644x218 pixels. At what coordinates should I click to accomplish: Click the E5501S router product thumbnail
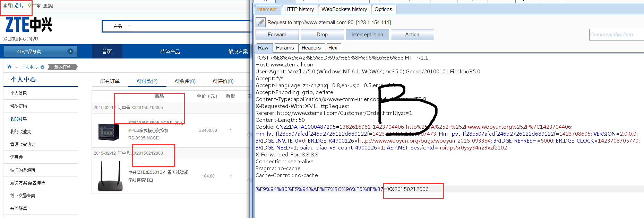pyautogui.click(x=110, y=176)
